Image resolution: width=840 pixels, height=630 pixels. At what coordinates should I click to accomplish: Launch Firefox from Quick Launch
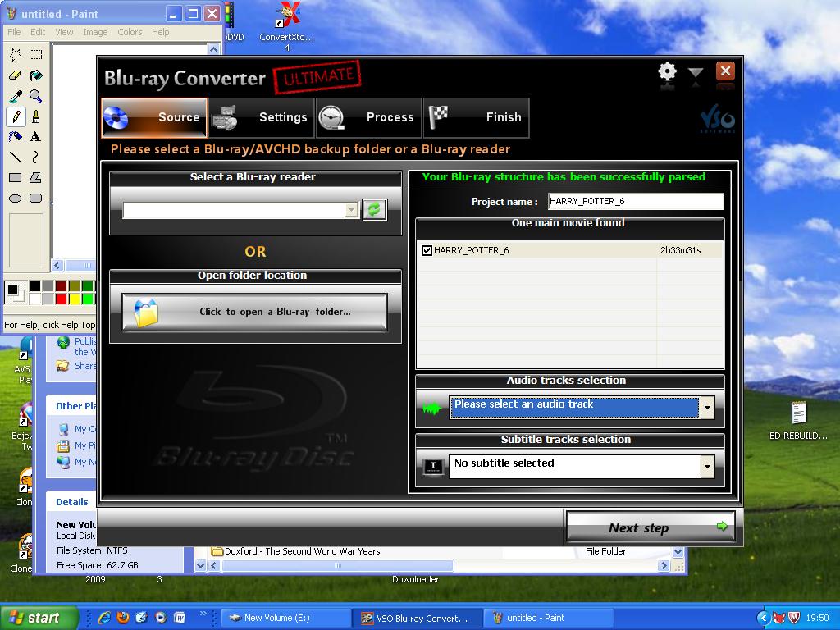(123, 618)
